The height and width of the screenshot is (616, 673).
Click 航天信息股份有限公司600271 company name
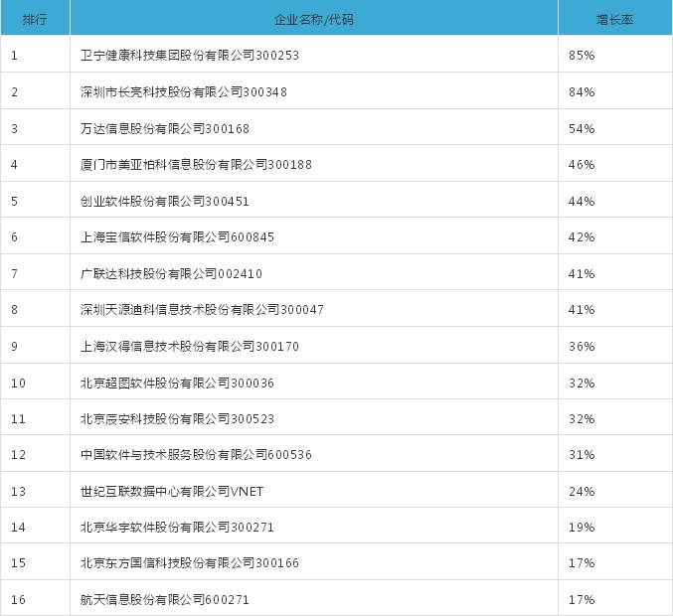164,599
